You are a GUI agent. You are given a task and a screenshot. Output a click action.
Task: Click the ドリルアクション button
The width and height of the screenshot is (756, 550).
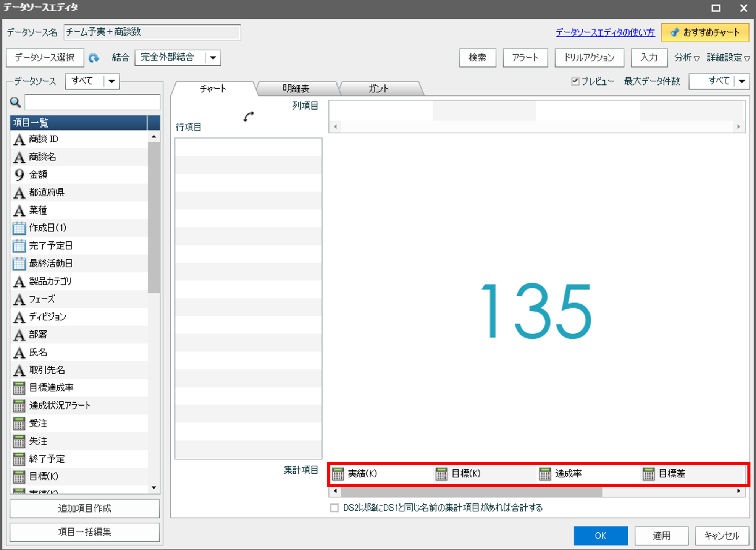point(589,58)
